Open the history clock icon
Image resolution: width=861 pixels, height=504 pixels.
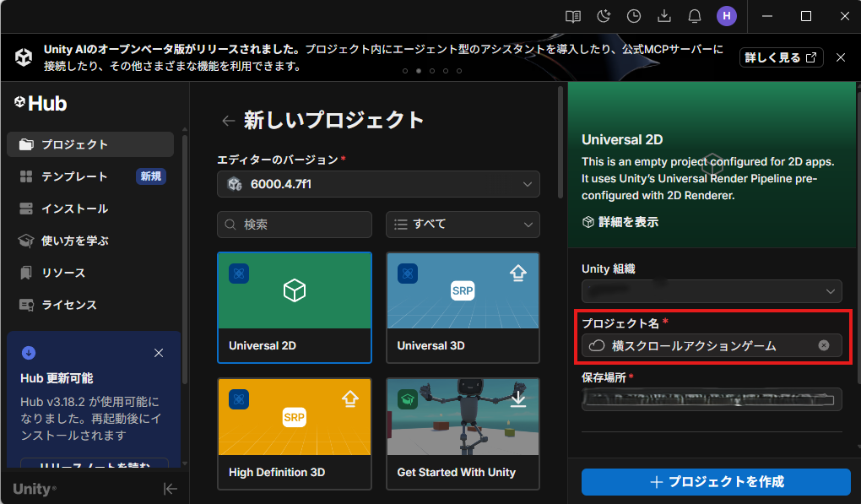tap(634, 17)
